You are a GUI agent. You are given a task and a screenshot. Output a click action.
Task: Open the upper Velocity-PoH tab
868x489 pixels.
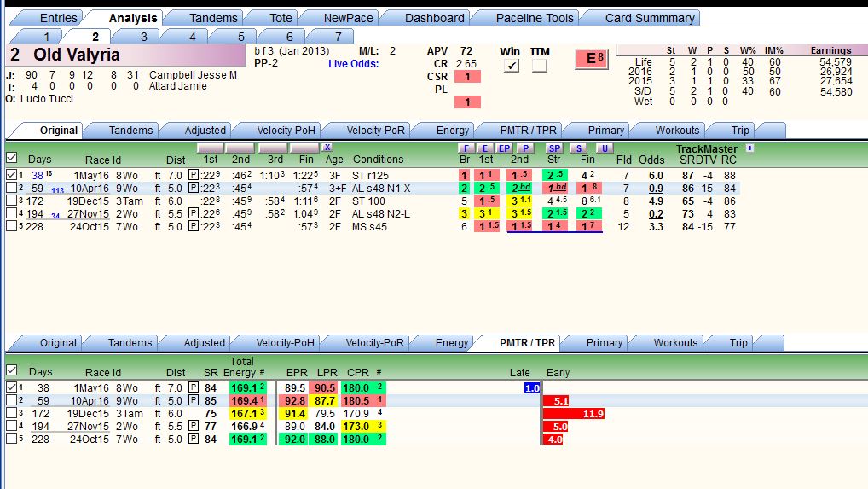coord(286,130)
